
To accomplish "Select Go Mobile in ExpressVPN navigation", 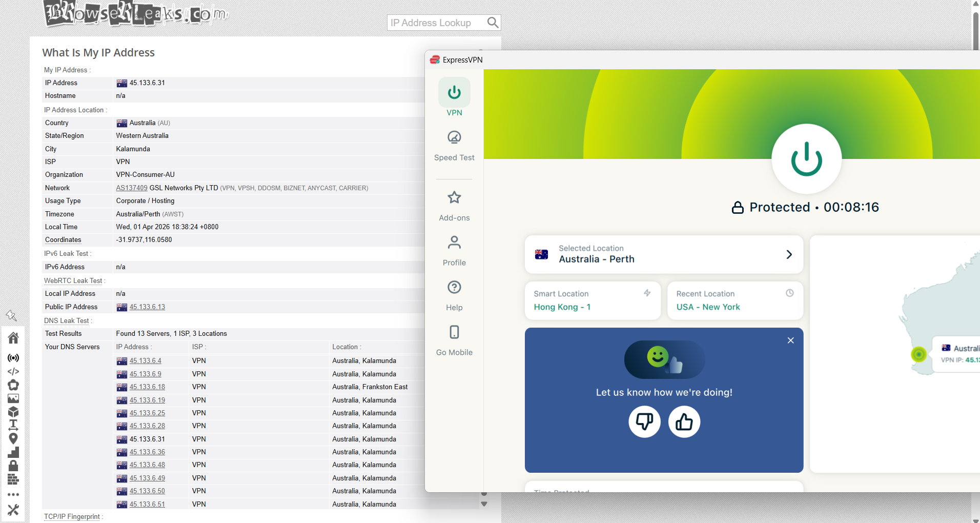I will tap(454, 340).
